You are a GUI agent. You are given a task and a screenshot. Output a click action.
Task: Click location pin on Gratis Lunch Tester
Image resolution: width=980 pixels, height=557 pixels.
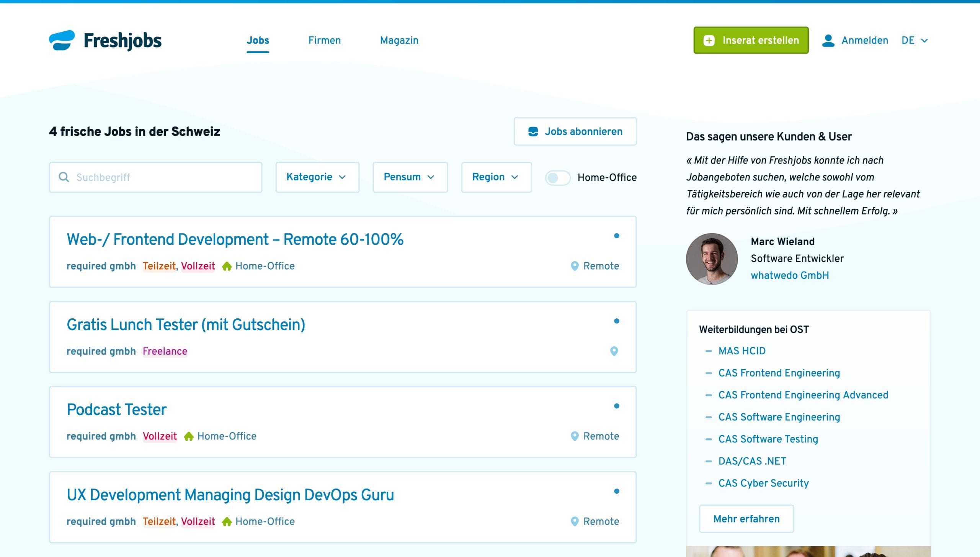614,351
